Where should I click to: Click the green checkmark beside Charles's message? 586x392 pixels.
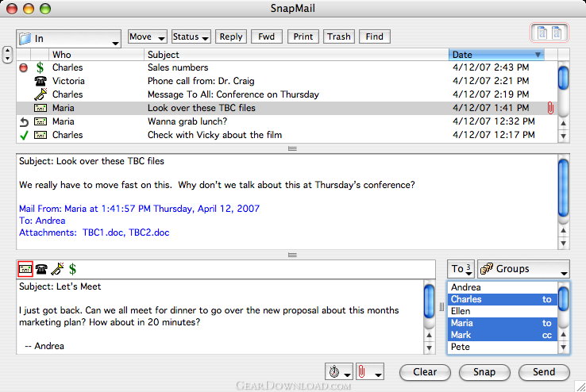pyautogui.click(x=24, y=135)
